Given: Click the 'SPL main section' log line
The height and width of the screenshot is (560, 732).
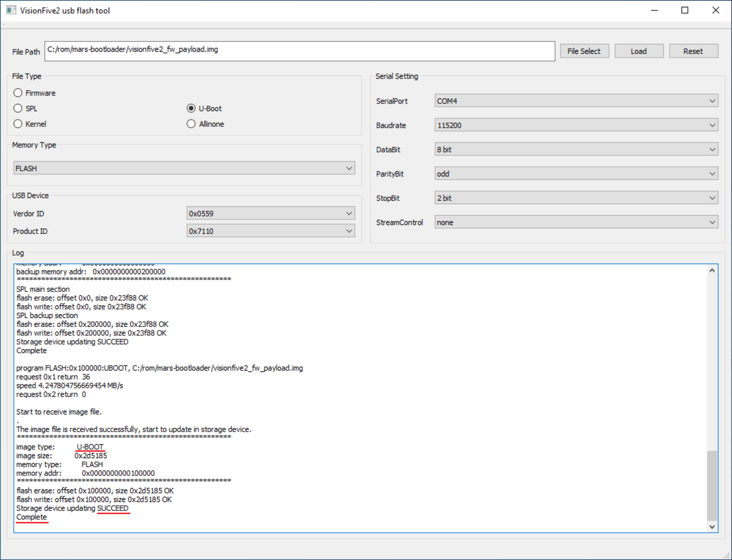Looking at the screenshot, I should (x=43, y=289).
